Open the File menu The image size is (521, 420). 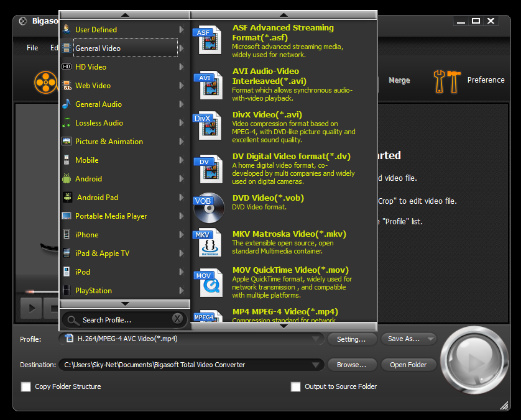[32, 47]
